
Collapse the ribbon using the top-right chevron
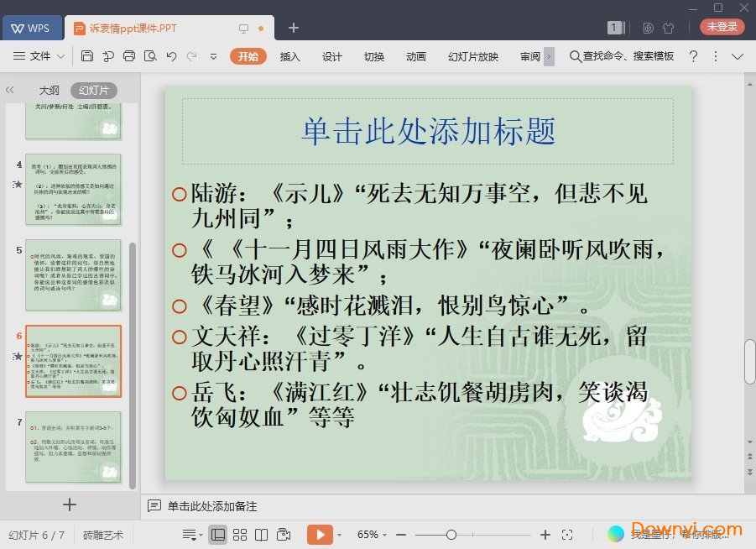point(738,56)
